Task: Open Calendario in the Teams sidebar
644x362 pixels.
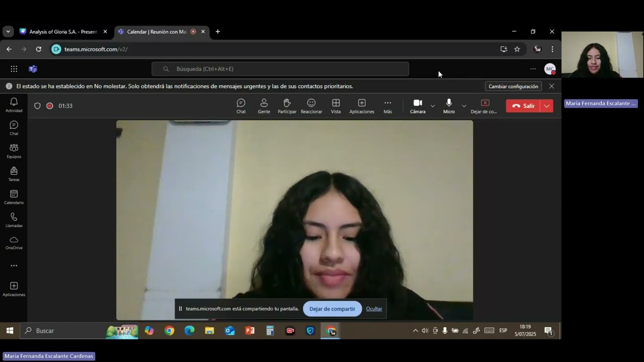Action: [x=14, y=198]
